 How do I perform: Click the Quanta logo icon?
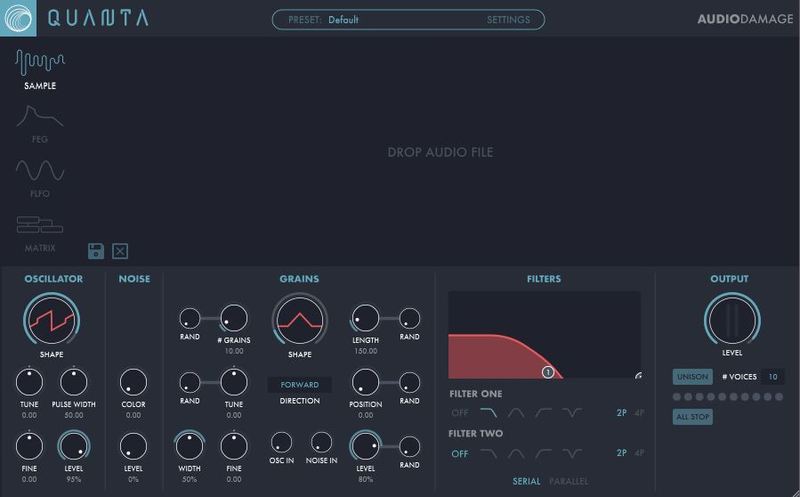(18, 18)
